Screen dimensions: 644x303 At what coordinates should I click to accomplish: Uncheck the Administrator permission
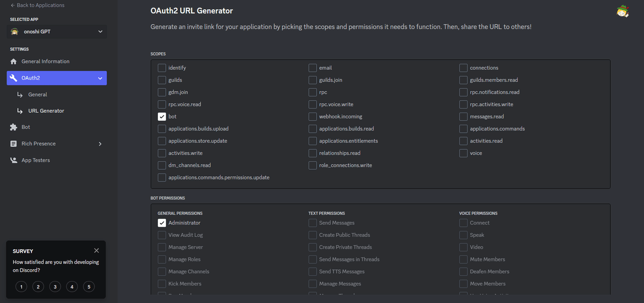(162, 223)
